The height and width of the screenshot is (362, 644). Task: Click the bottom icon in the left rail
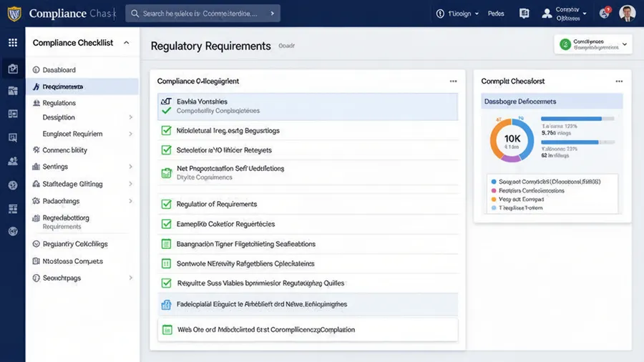pos(13,232)
